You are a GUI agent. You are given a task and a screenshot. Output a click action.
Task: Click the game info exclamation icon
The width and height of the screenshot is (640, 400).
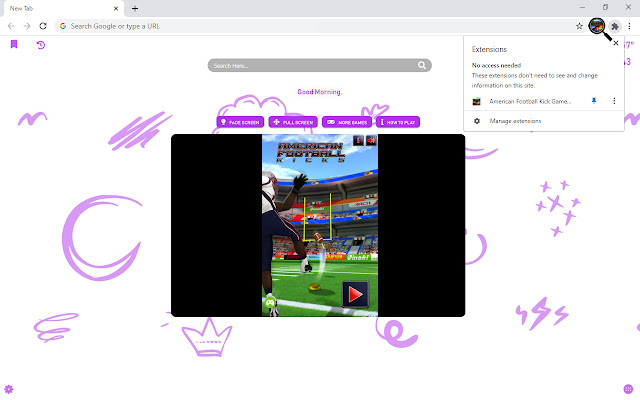coord(358,140)
